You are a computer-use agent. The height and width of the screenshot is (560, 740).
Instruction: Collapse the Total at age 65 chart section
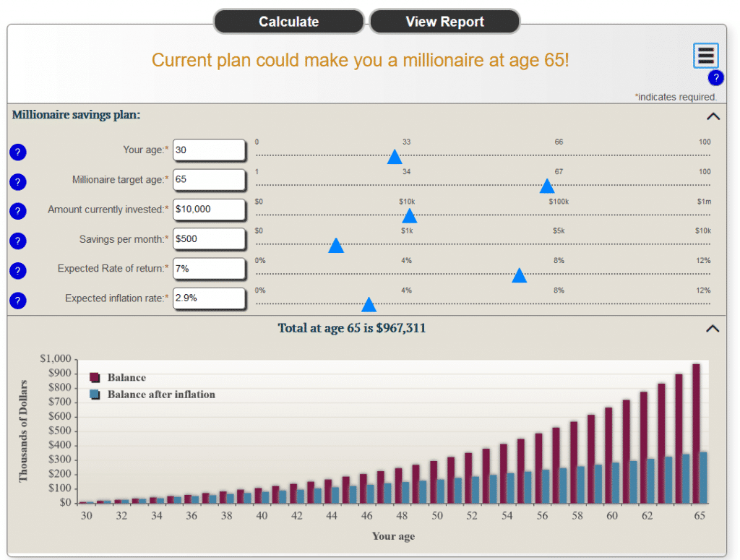click(x=713, y=329)
